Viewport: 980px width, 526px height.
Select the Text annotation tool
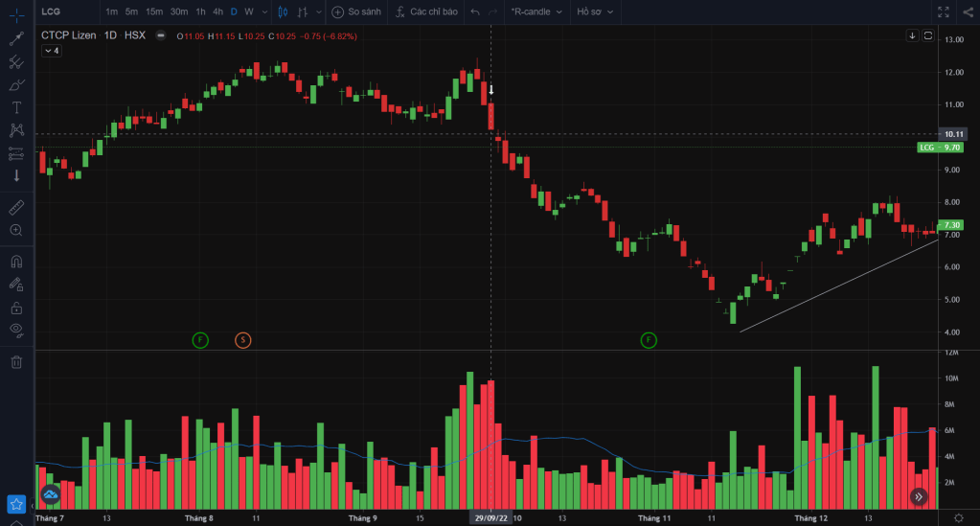pos(16,107)
